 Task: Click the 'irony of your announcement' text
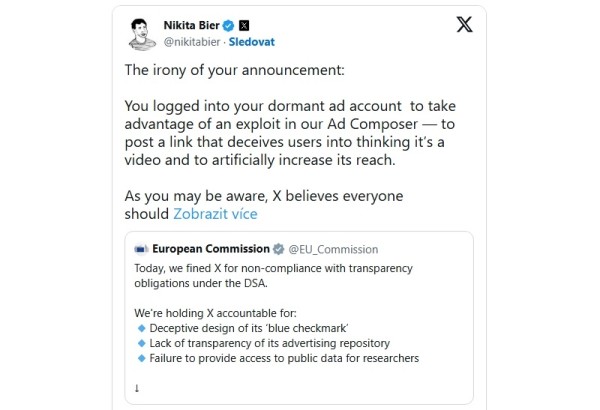tap(234, 70)
